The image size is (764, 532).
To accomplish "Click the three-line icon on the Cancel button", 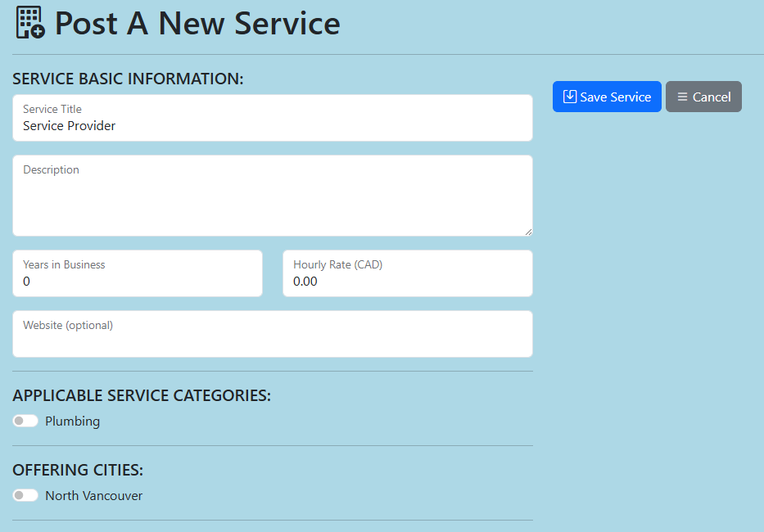I will 682,97.
